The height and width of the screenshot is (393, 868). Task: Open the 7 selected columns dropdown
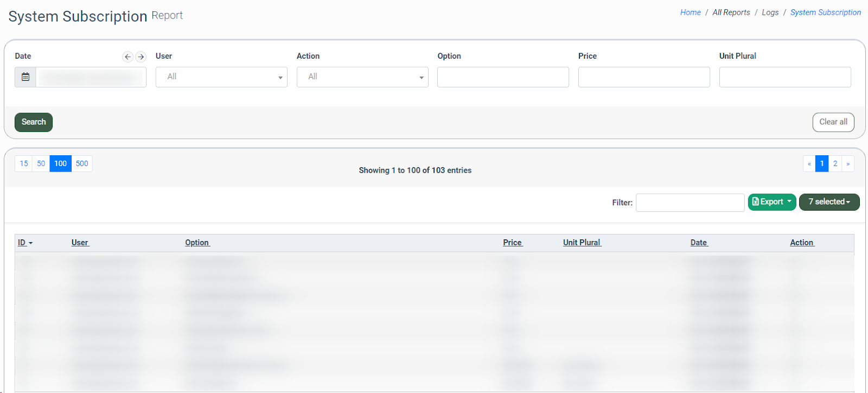coord(829,202)
